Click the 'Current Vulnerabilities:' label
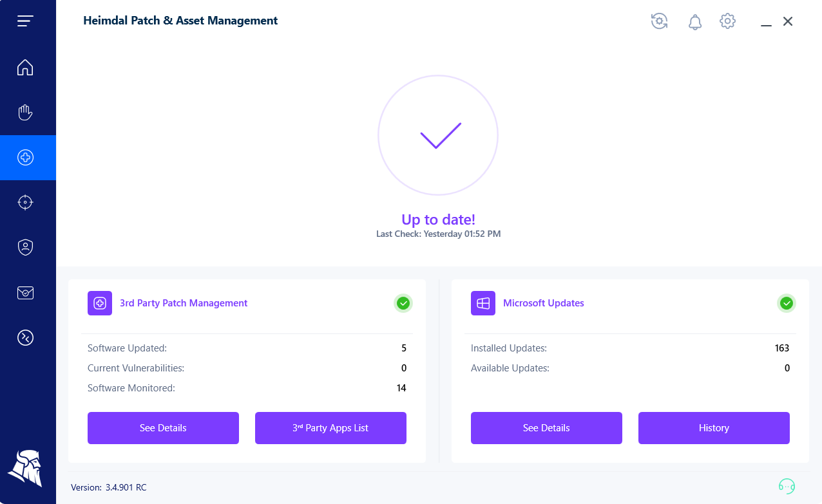Image resolution: width=822 pixels, height=504 pixels. point(136,368)
